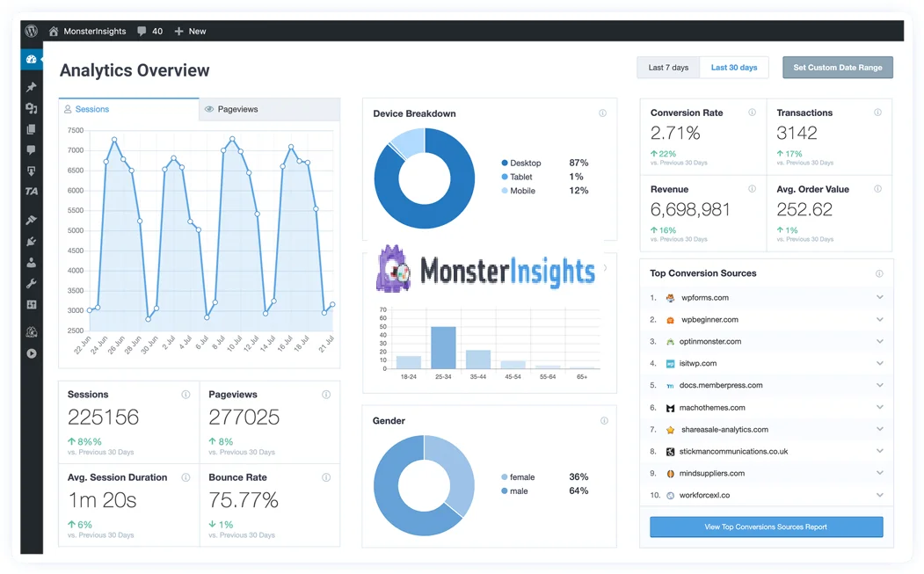Expand the wpforms.com conversion source
Viewport: 924px width, 574px height.
click(x=879, y=297)
